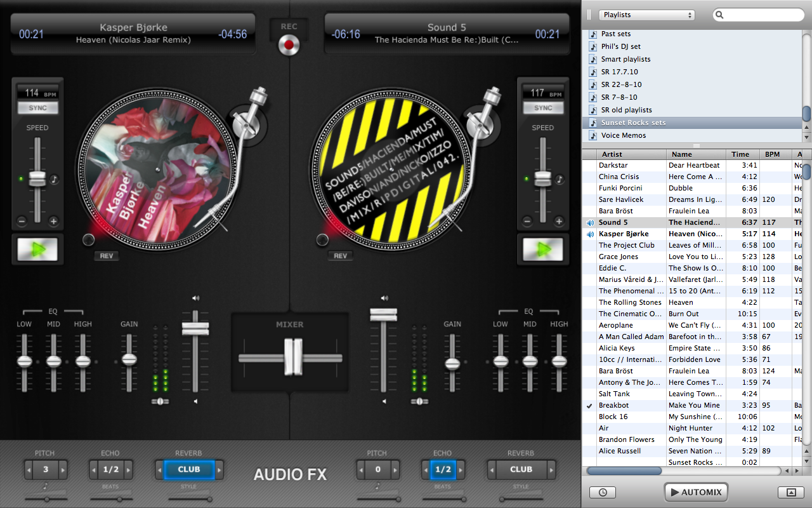The image size is (812, 508).
Task: Click the library search field
Action: [761, 15]
